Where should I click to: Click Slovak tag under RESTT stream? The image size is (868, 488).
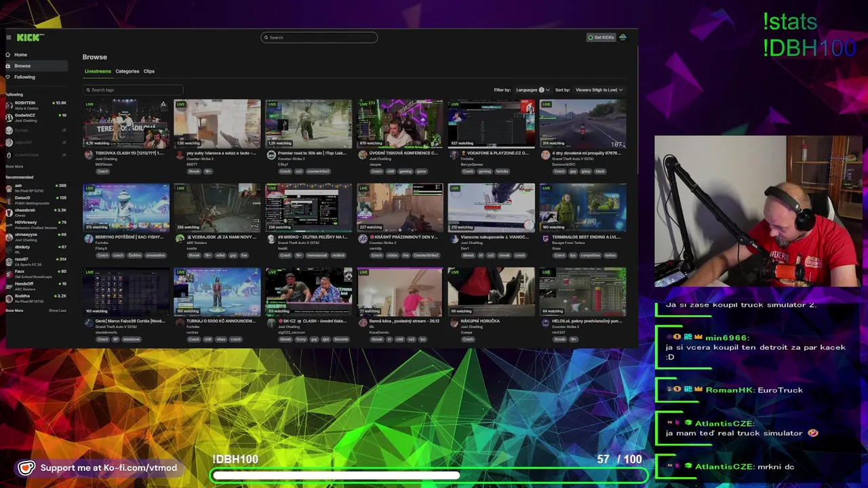(194, 171)
